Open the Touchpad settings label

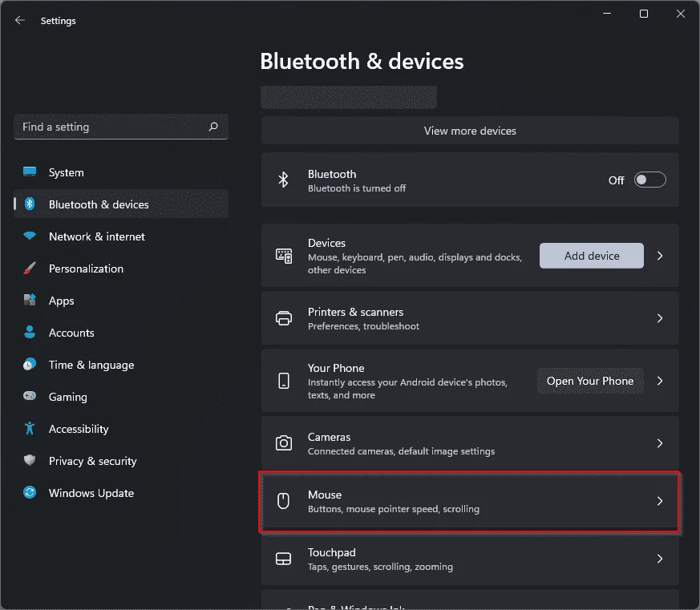pos(332,552)
